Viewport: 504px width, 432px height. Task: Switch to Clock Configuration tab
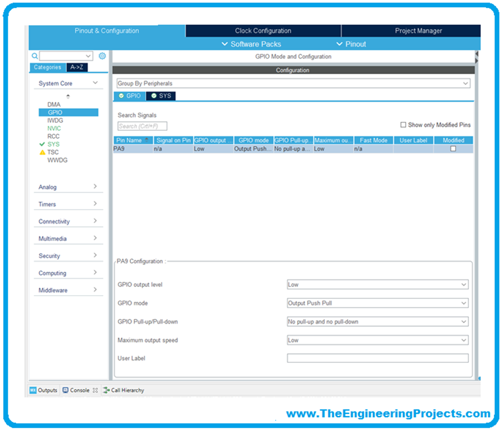click(263, 31)
